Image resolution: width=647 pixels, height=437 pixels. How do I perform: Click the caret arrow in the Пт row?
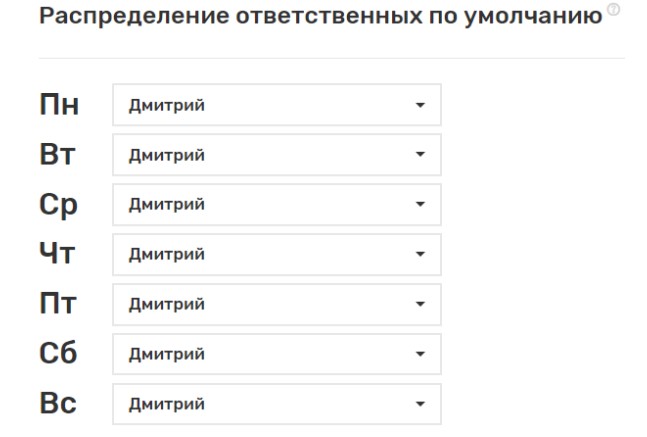420,305
